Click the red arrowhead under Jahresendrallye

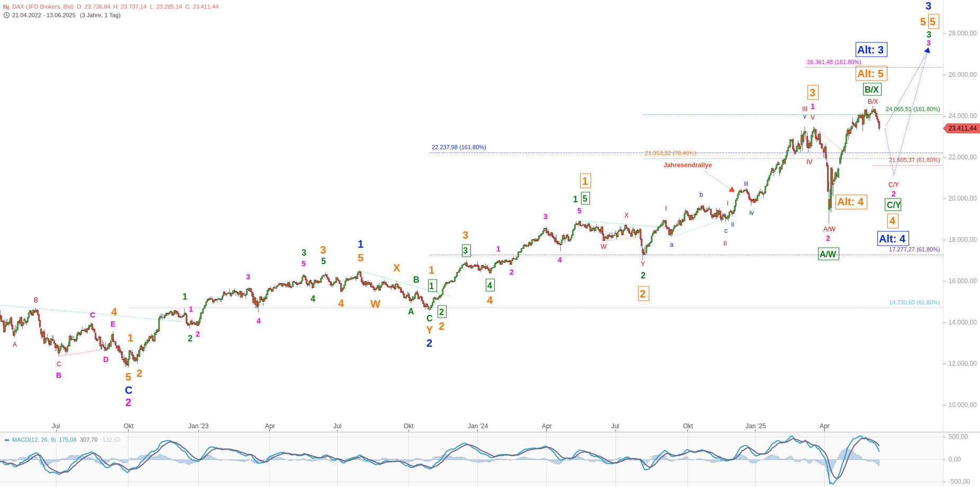click(x=732, y=189)
